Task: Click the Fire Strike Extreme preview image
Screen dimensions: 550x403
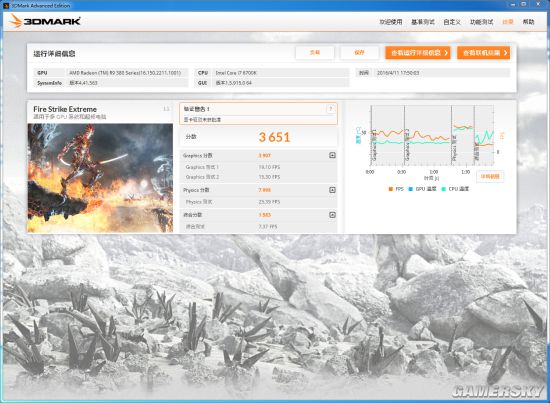Action: (x=100, y=178)
